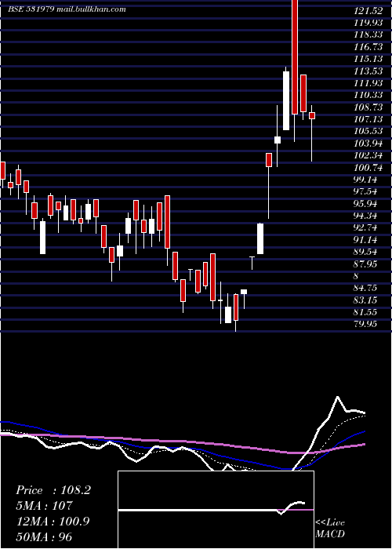
Task: Click the 97.54 price axis label
Action: [x=365, y=191]
